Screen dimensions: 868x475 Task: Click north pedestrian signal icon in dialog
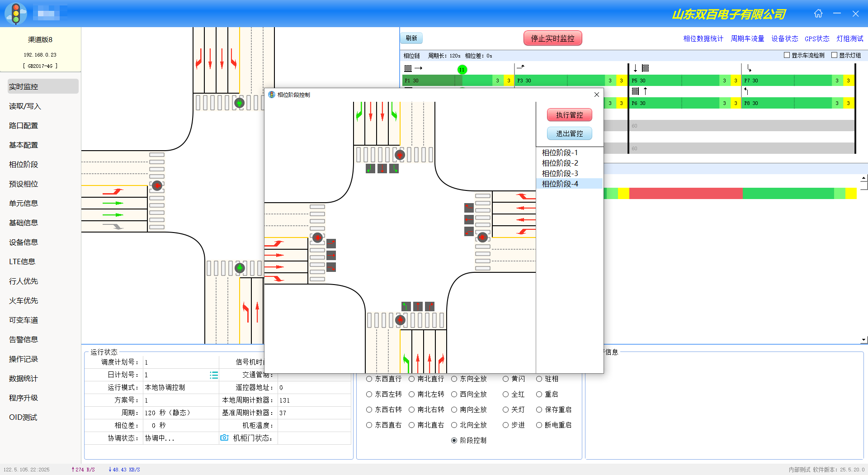[400, 155]
